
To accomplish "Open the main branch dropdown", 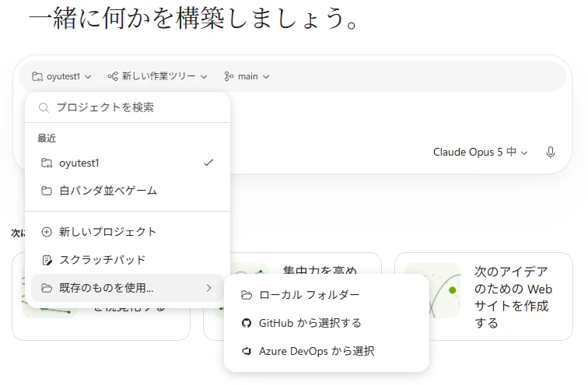I will [x=247, y=76].
